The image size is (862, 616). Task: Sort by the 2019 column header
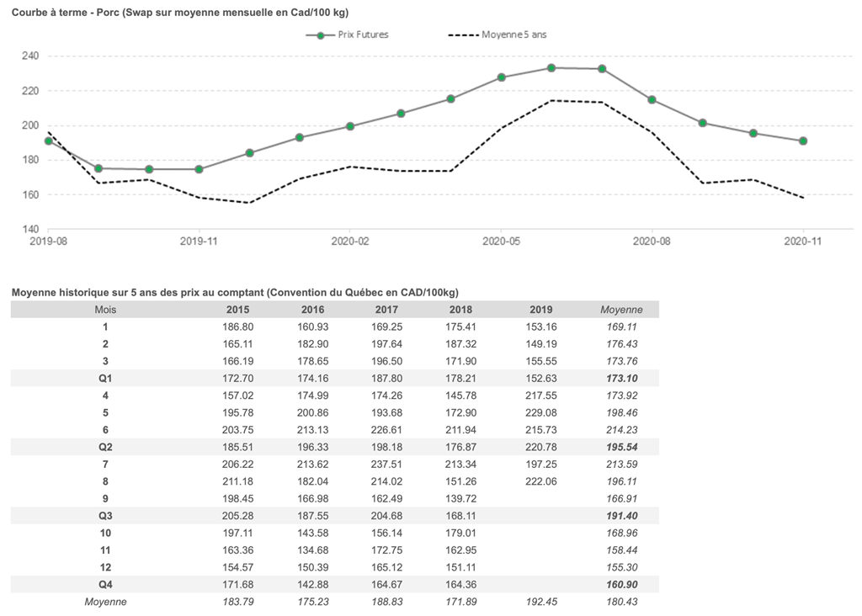click(x=543, y=309)
